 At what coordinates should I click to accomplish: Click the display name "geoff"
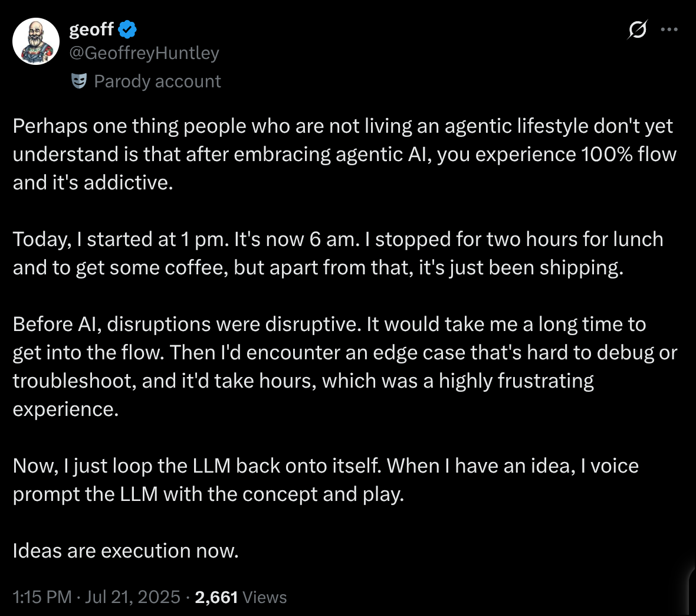(x=91, y=29)
